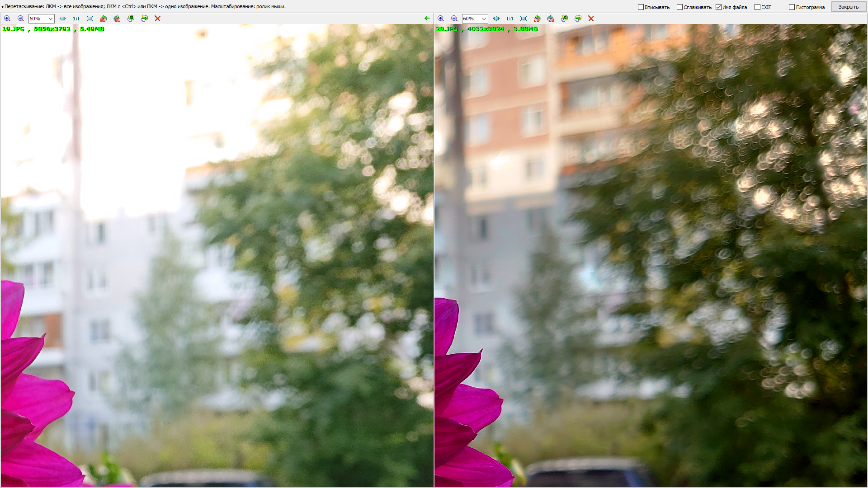Turn on the EXIF checkbox
The width and height of the screenshot is (868, 488).
(x=757, y=7)
